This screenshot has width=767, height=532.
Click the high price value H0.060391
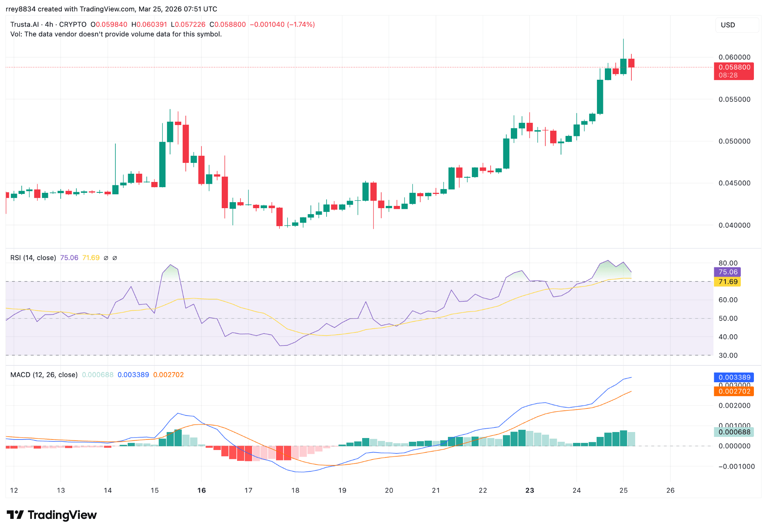149,24
